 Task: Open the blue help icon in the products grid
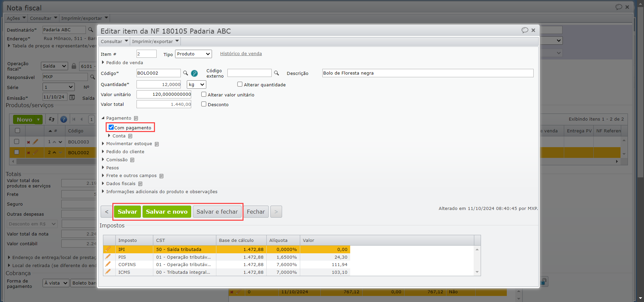click(x=63, y=119)
